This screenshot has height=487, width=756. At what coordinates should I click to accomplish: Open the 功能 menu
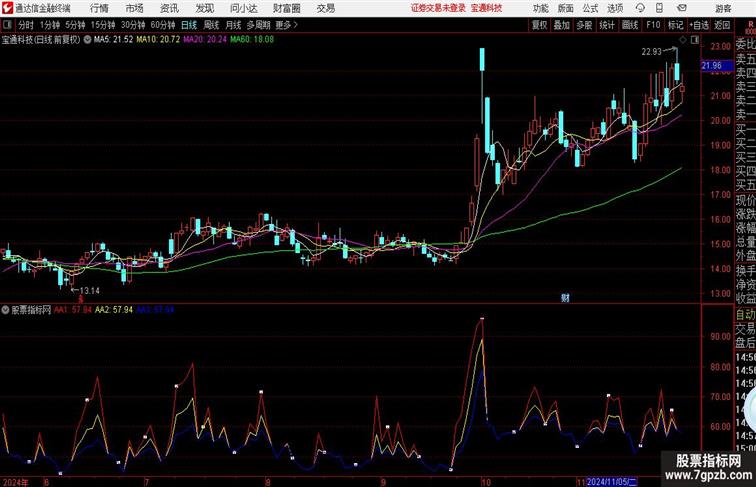(x=540, y=8)
